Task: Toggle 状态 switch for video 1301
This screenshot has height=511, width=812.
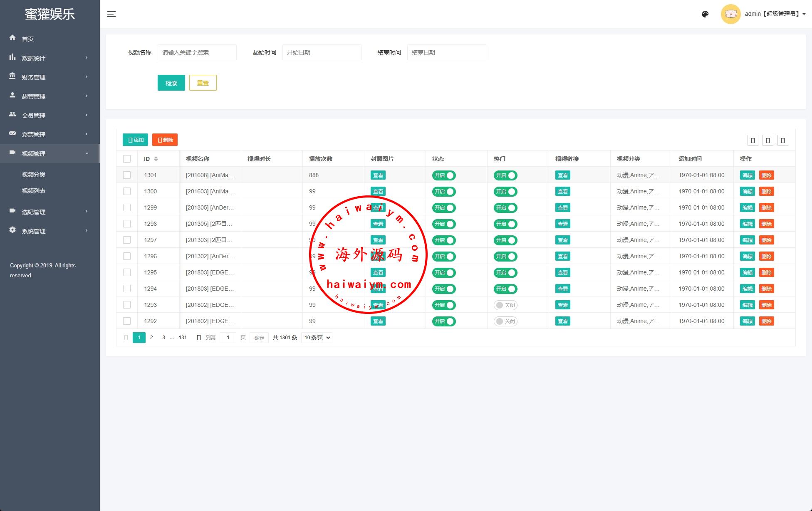Action: [x=444, y=175]
